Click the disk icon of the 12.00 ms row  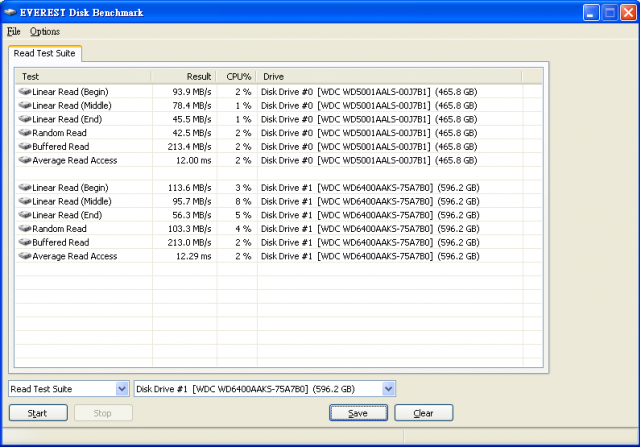25,160
